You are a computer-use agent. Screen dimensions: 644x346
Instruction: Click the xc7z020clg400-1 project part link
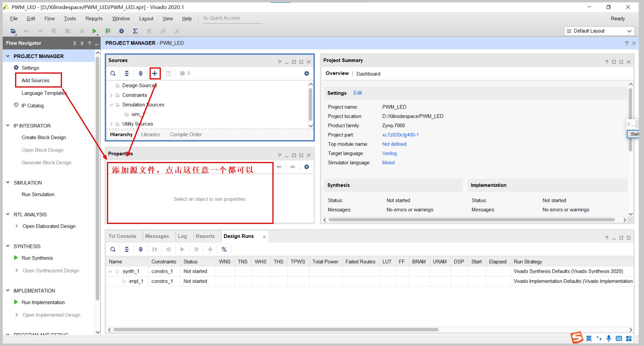(x=400, y=135)
